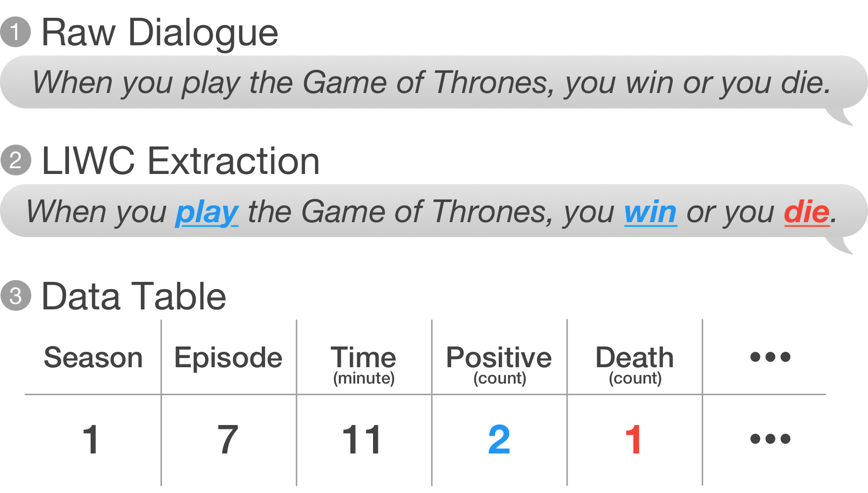Select the Death (count) column header
The image size is (868, 493).
pyautogui.click(x=635, y=365)
